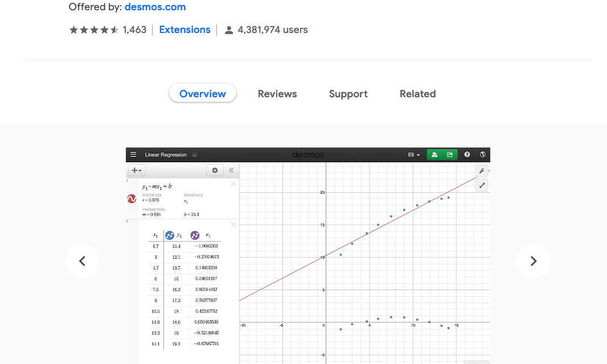Click the green share graph button
Viewport: 607px width, 364px height.
(x=450, y=155)
